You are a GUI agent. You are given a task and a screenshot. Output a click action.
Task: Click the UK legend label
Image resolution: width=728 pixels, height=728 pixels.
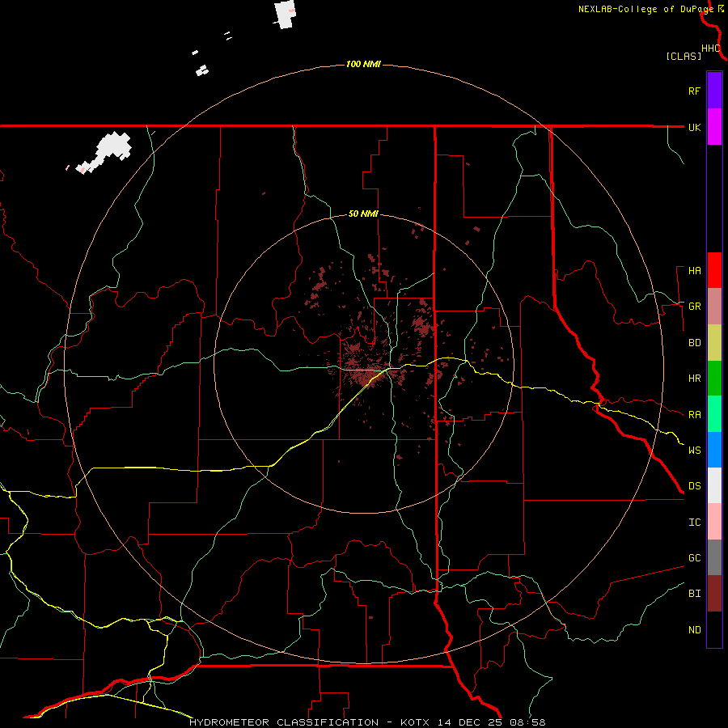694,127
